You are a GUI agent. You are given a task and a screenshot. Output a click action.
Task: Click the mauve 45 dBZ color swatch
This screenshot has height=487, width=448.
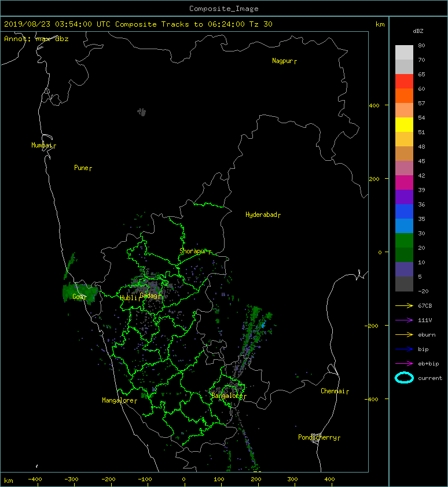click(x=404, y=168)
